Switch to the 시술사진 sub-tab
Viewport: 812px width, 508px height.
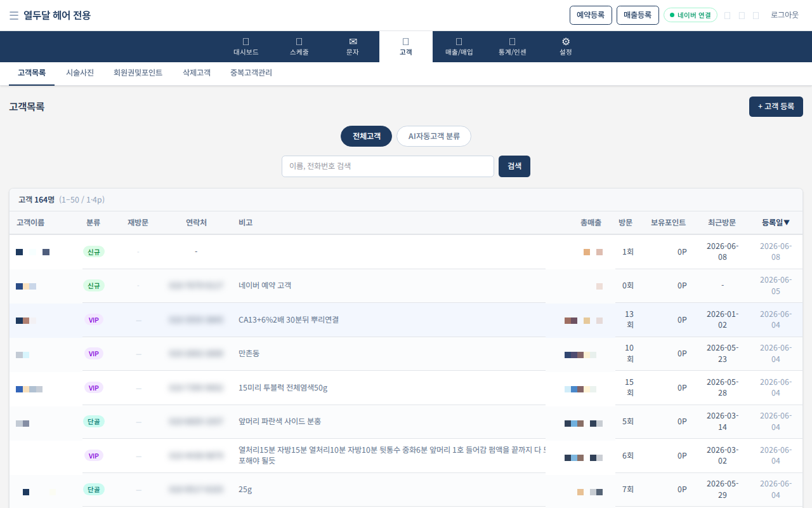point(80,73)
